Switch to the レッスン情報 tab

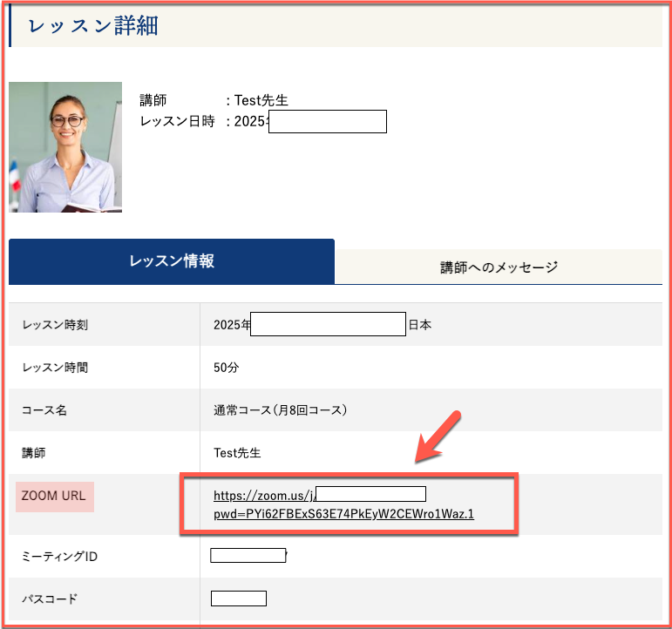pos(172,261)
